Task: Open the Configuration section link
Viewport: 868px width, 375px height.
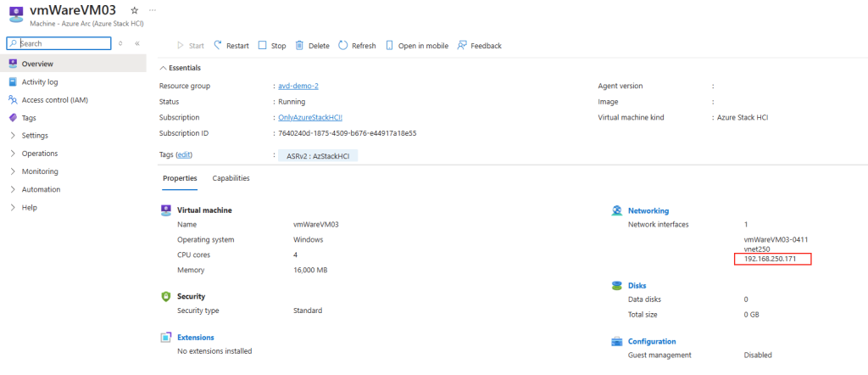Action: (652, 341)
